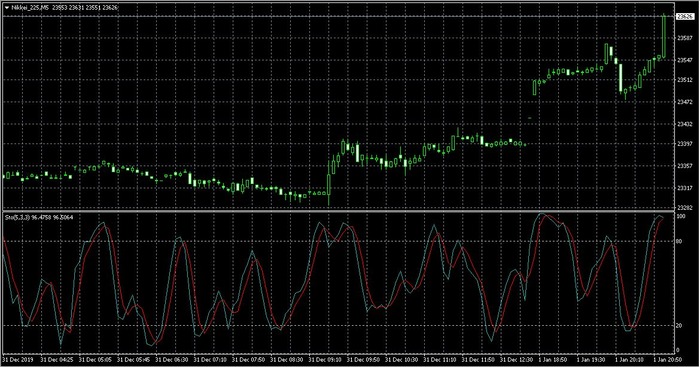
Task: Select price axis value 23282
Action: [684, 208]
